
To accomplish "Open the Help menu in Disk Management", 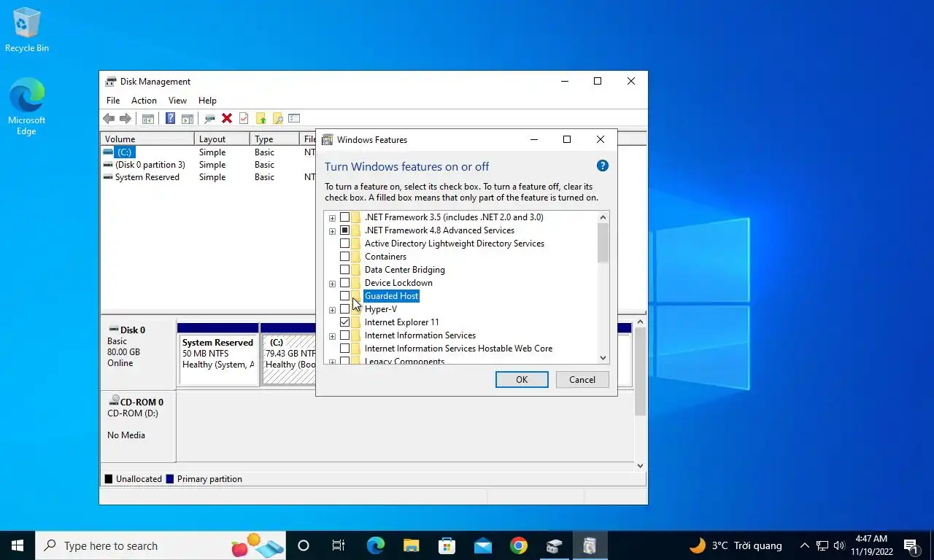I will (x=207, y=101).
